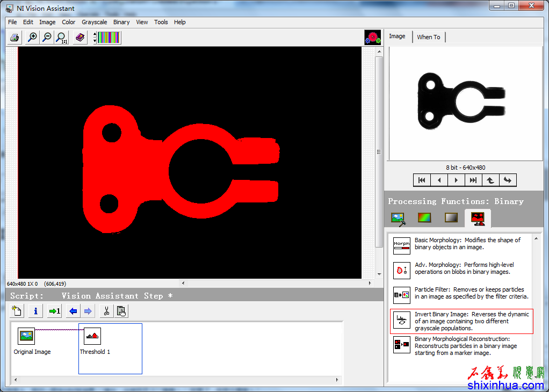The width and height of the screenshot is (549, 392).
Task: Click the print image icon
Action: 15,38
